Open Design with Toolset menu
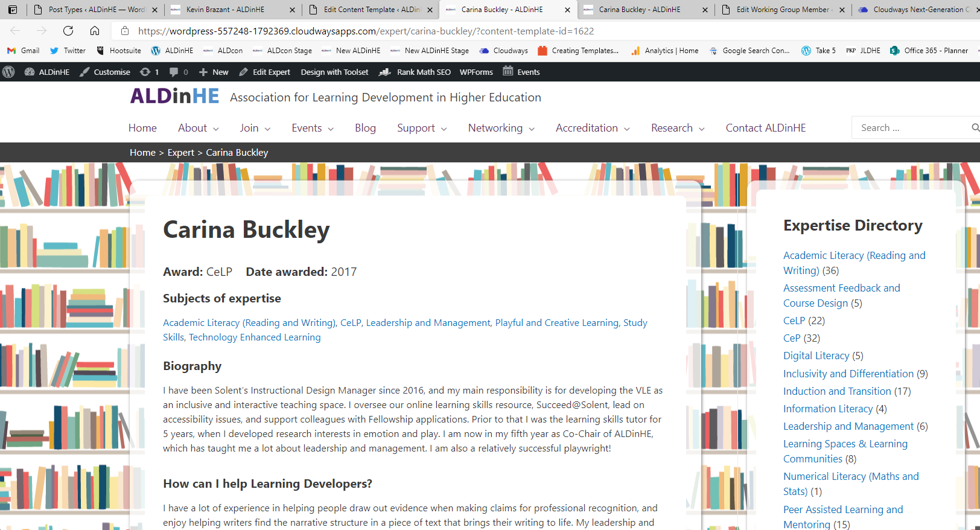Image resolution: width=980 pixels, height=530 pixels. [334, 72]
